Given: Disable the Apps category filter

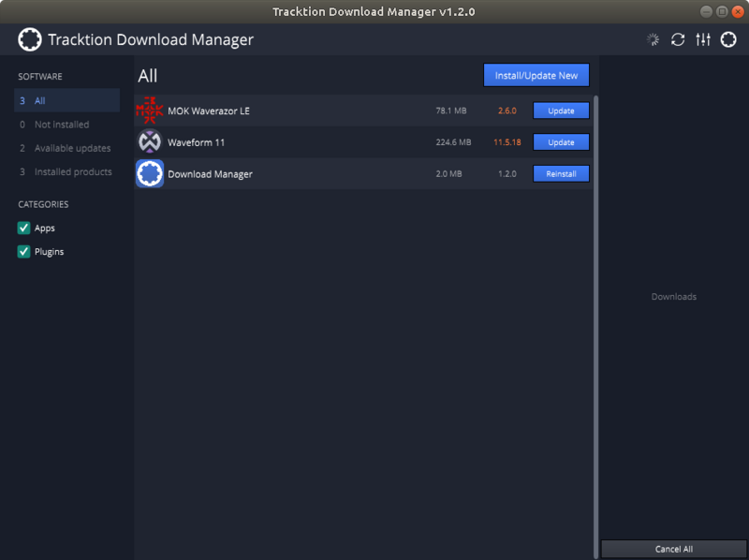Looking at the screenshot, I should (23, 228).
